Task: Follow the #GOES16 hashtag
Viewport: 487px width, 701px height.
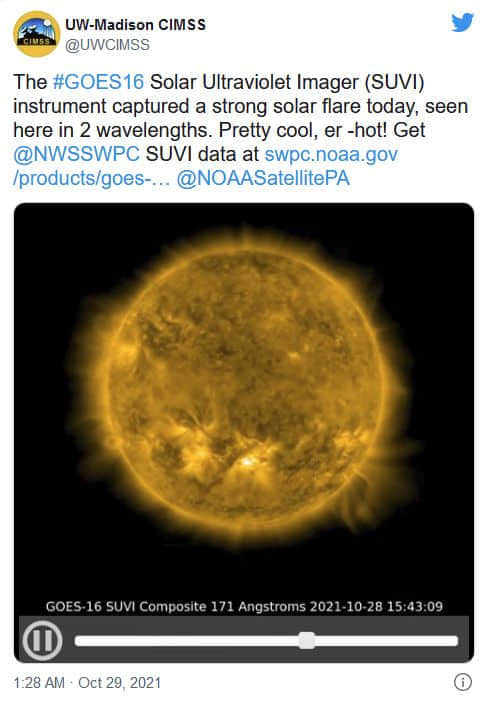Action: click(98, 82)
